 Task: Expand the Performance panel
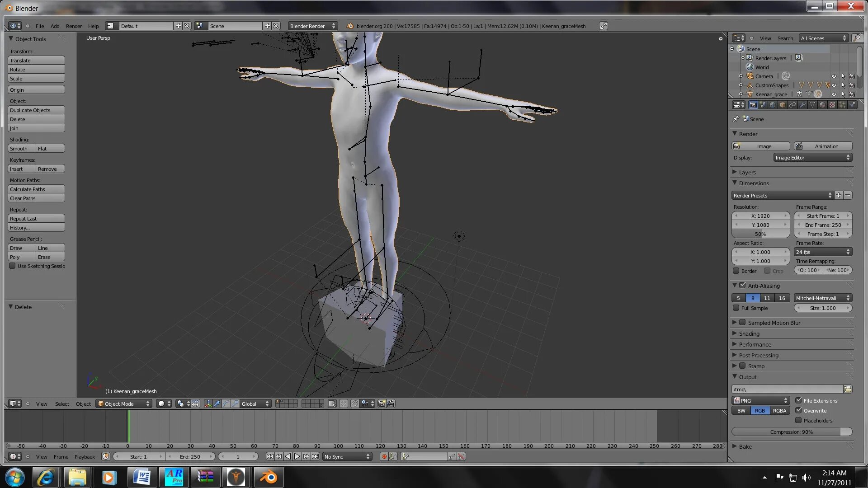pyautogui.click(x=755, y=344)
